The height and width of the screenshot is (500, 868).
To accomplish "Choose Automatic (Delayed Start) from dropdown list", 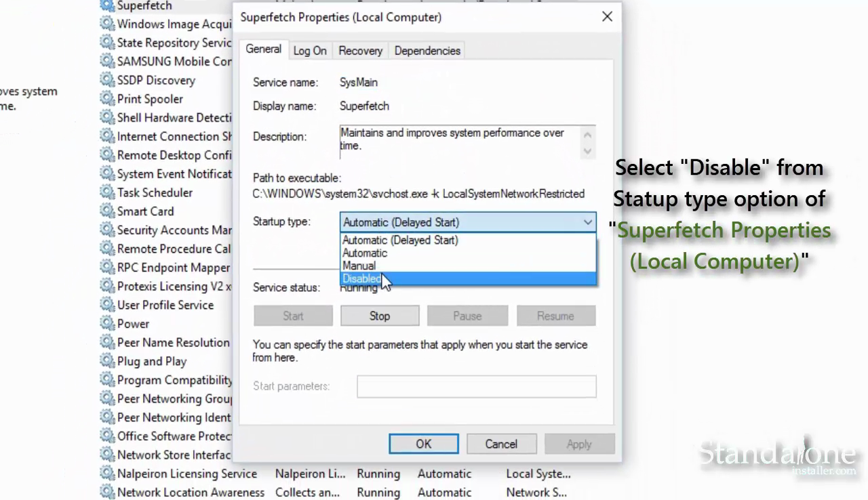I will [x=468, y=240].
